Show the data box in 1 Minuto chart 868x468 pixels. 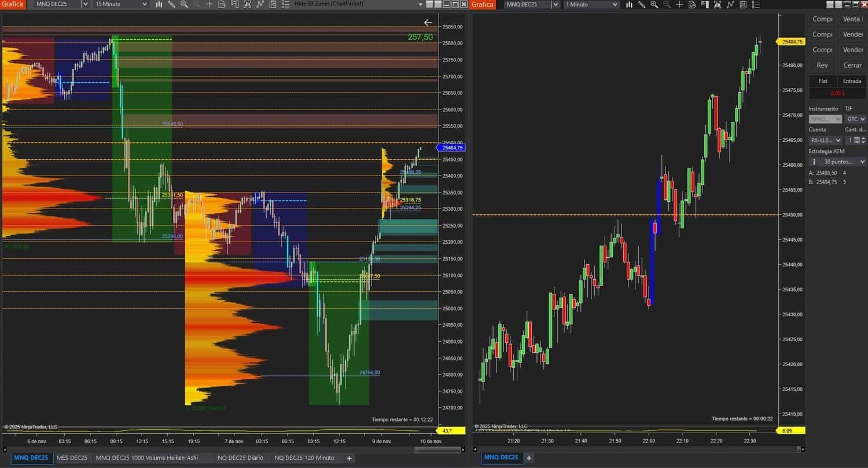(692, 4)
